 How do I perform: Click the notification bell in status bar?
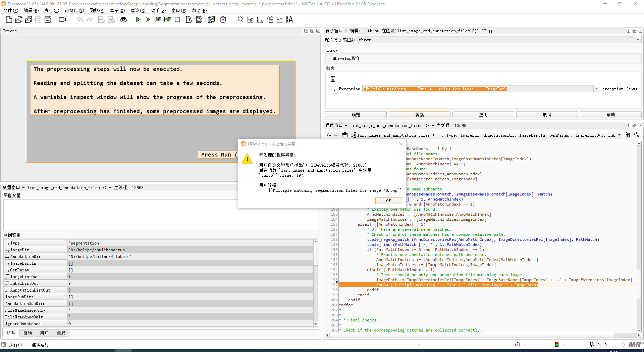[623, 345]
